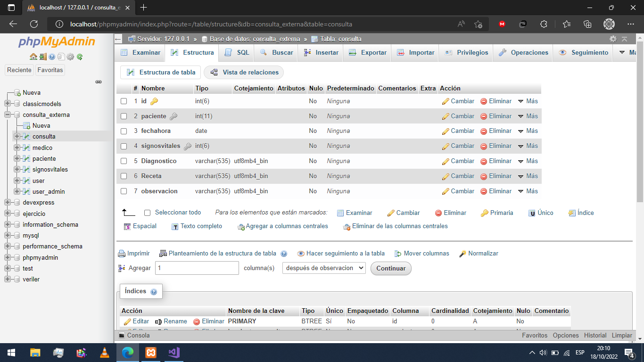644x362 pixels.
Task: Check the checkbox for signosvitales column
Action: (124, 146)
